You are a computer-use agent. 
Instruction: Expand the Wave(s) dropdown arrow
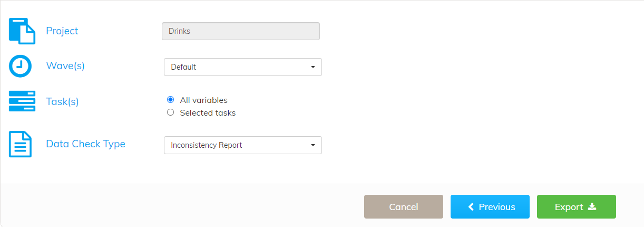click(x=313, y=67)
